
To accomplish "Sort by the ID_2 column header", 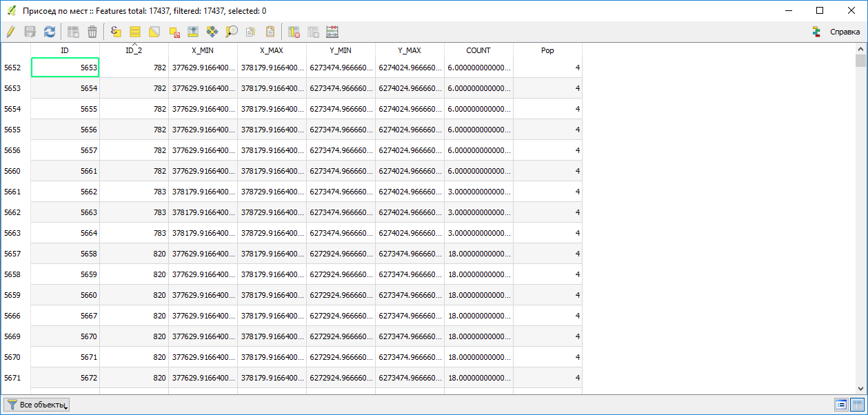I will 134,50.
